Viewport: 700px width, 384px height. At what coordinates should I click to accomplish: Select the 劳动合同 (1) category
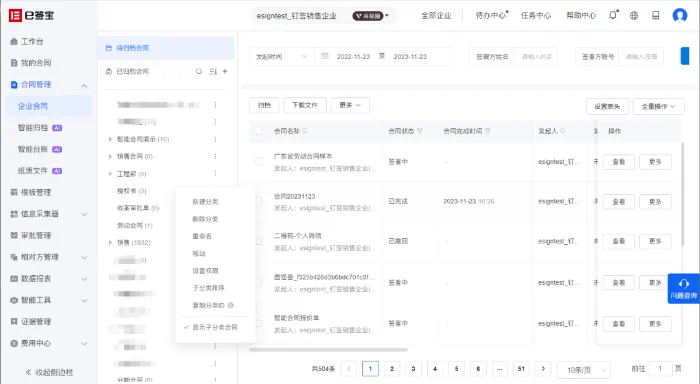135,225
